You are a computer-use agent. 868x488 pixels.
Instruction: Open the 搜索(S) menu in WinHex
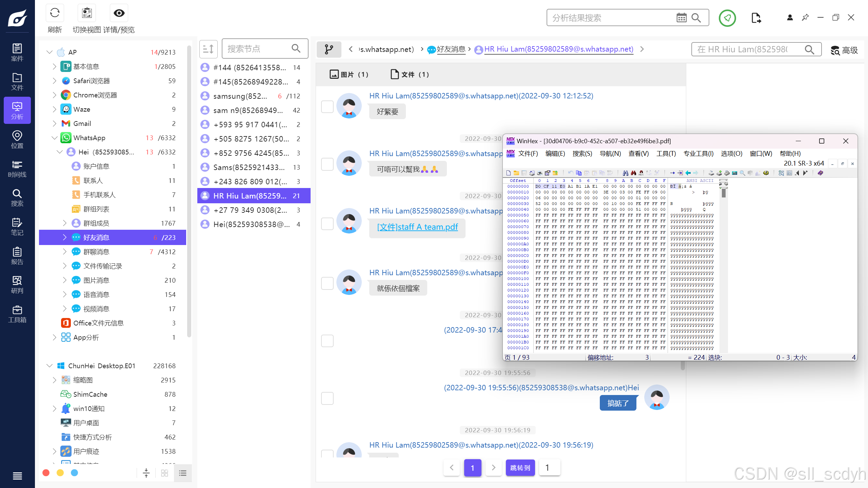click(582, 153)
